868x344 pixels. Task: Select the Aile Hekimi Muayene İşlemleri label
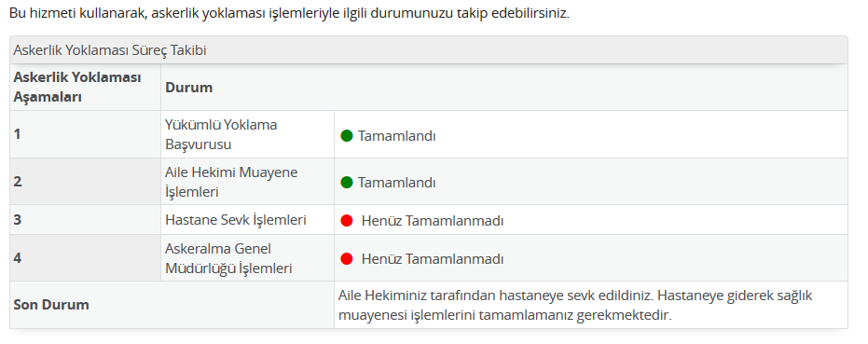pyautogui.click(x=231, y=182)
